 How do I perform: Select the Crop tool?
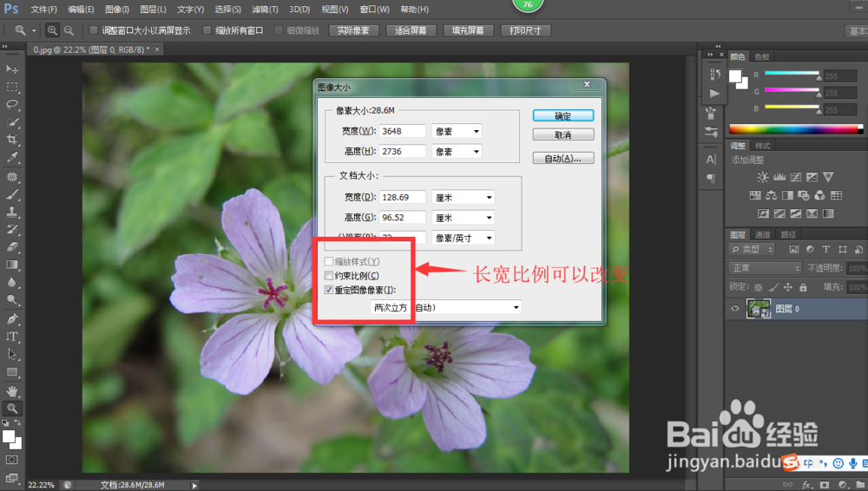pyautogui.click(x=12, y=140)
